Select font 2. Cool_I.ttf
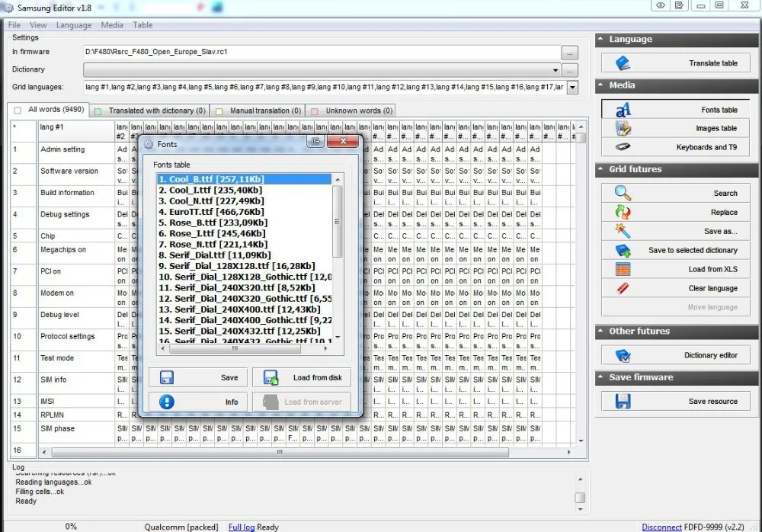Image resolution: width=762 pixels, height=532 pixels. pyautogui.click(x=244, y=190)
